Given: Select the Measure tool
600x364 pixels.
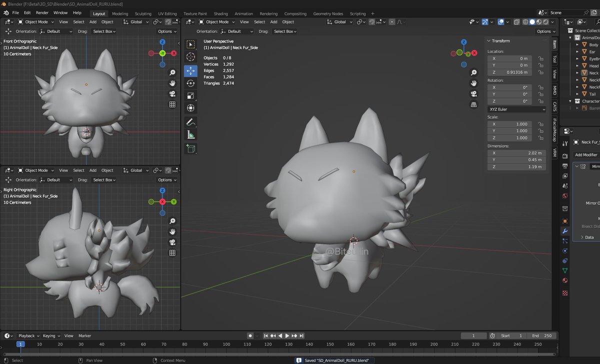Looking at the screenshot, I should pyautogui.click(x=190, y=134).
